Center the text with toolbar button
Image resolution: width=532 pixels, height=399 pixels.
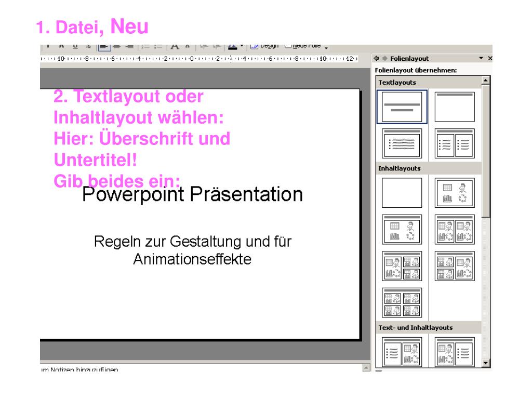(117, 47)
